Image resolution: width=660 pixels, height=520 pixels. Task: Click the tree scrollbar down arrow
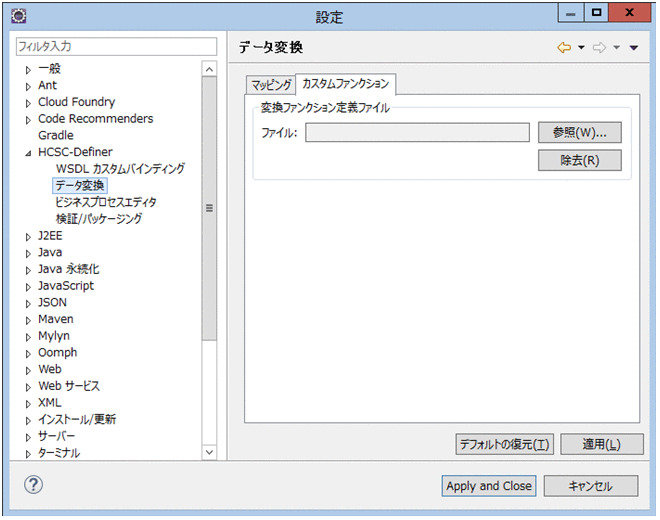[x=209, y=452]
